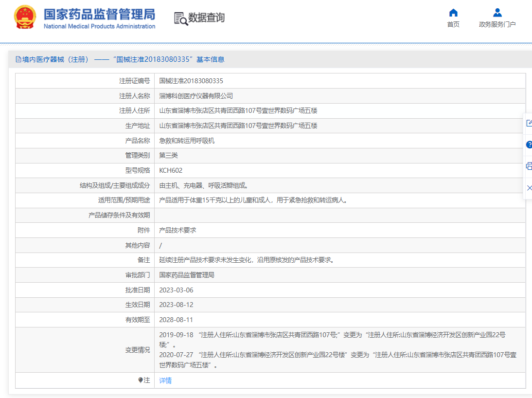Select effective date 2023-08-12
532x398 pixels.
click(176, 305)
